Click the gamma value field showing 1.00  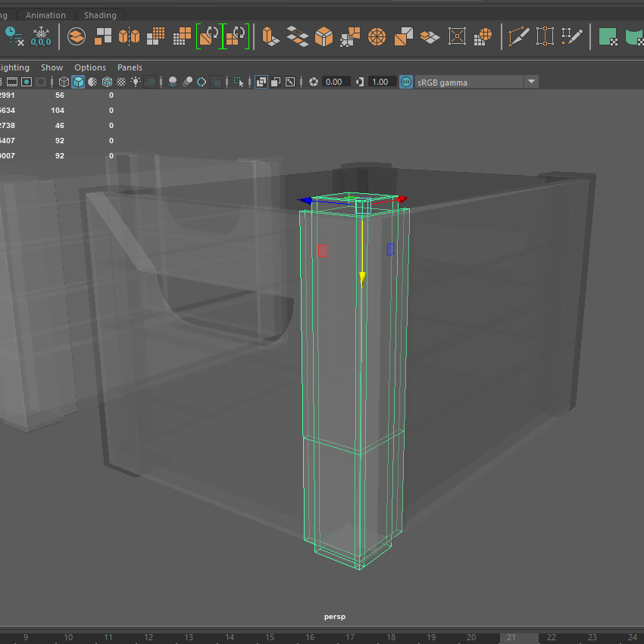[381, 82]
